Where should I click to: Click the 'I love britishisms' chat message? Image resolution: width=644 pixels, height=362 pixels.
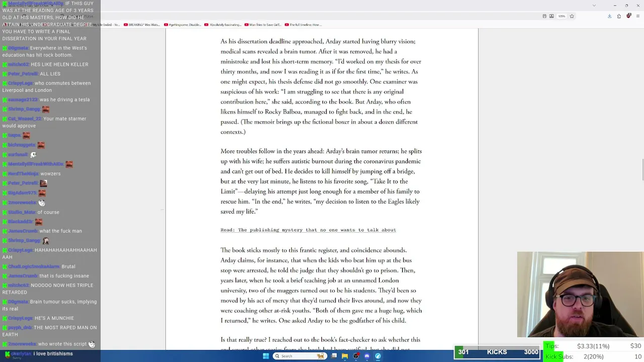pyautogui.click(x=39, y=354)
